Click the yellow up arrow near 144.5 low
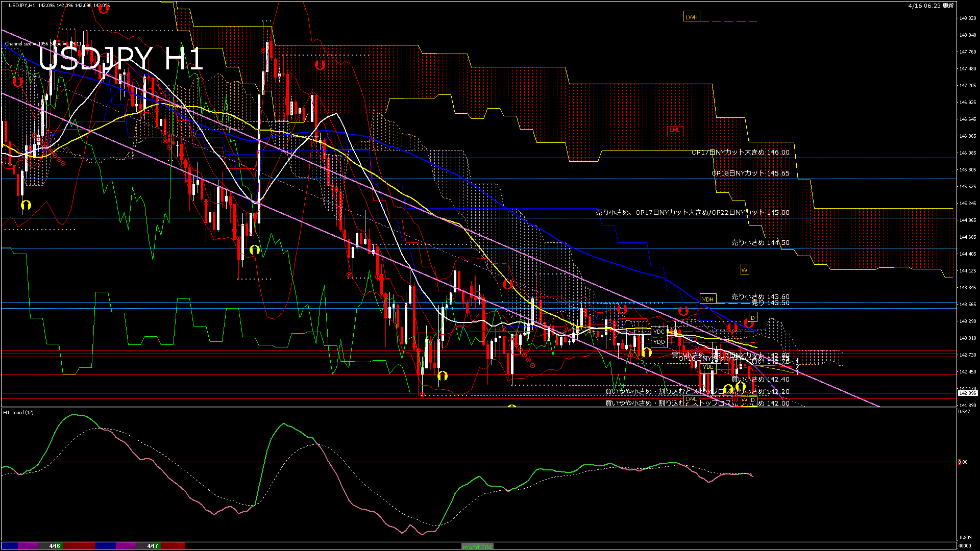The image size is (980, 551). point(255,250)
